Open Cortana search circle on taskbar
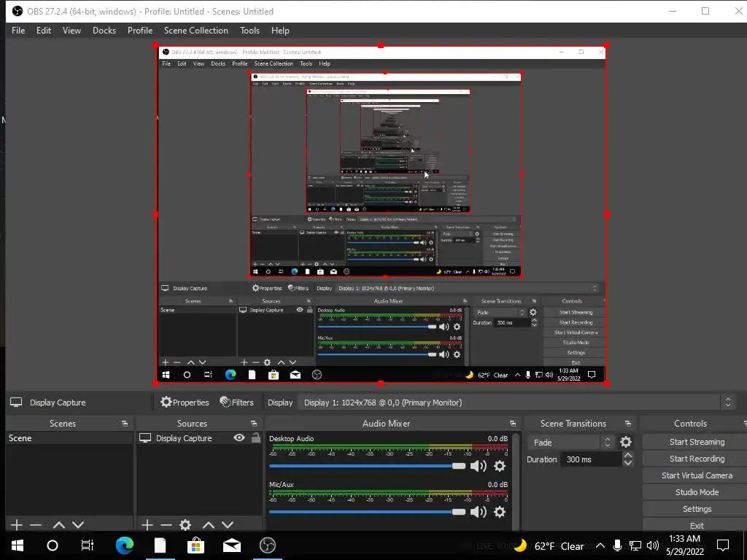This screenshot has height=560, width=747. (53, 545)
